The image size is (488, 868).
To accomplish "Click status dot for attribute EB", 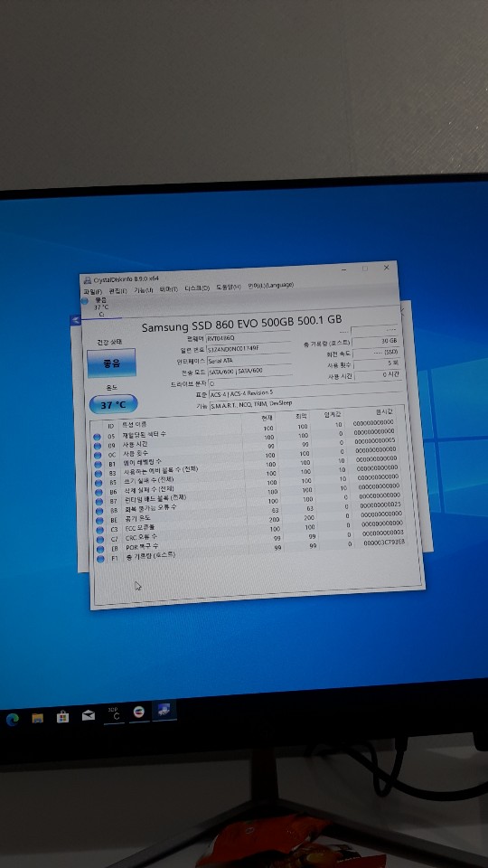I will 100,550.
